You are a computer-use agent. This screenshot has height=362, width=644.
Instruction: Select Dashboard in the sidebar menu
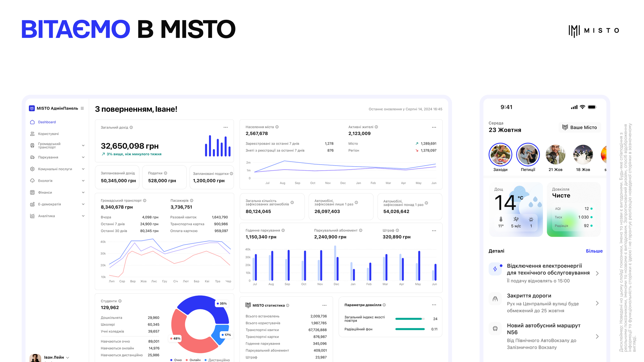click(x=47, y=122)
